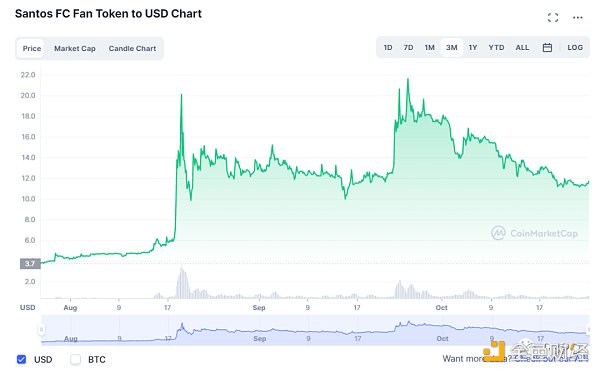Toggle LOG scale button
The width and height of the screenshot is (600, 373).
[x=575, y=47]
